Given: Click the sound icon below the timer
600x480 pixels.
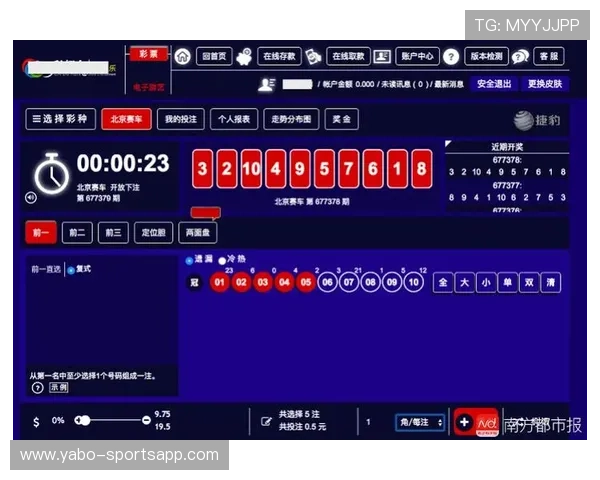Looking at the screenshot, I should (x=30, y=197).
